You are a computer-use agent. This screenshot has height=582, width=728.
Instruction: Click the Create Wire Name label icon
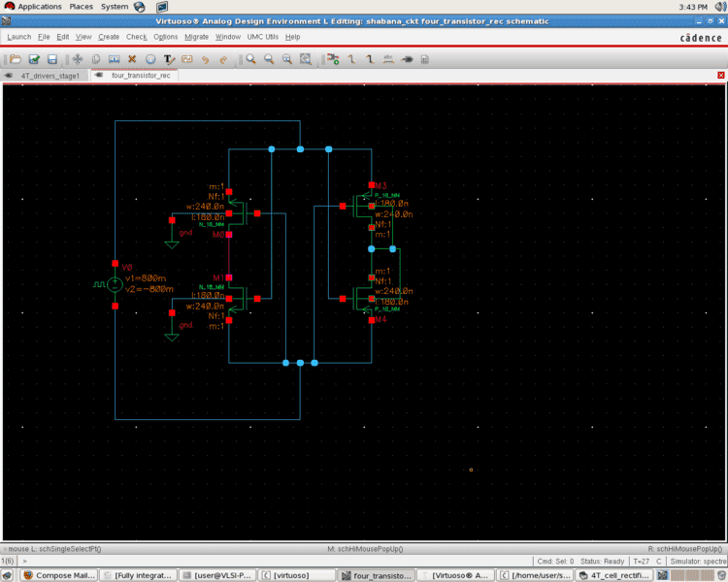[388, 59]
